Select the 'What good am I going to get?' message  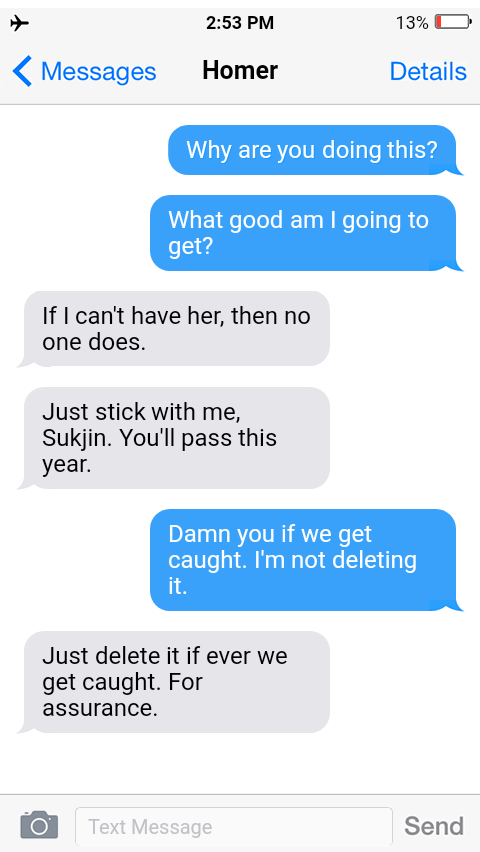303,233
